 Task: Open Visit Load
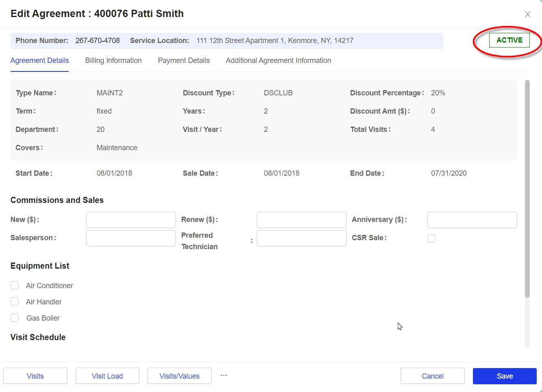[107, 376]
